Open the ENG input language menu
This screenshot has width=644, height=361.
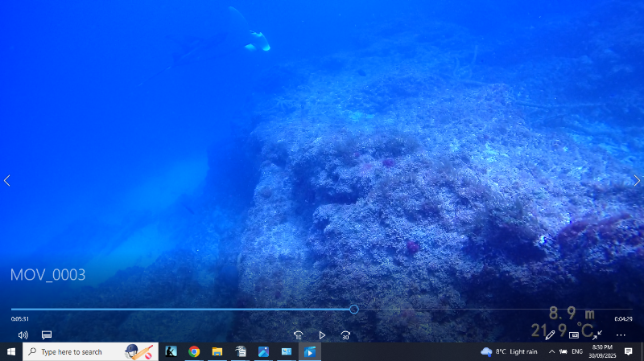577,351
